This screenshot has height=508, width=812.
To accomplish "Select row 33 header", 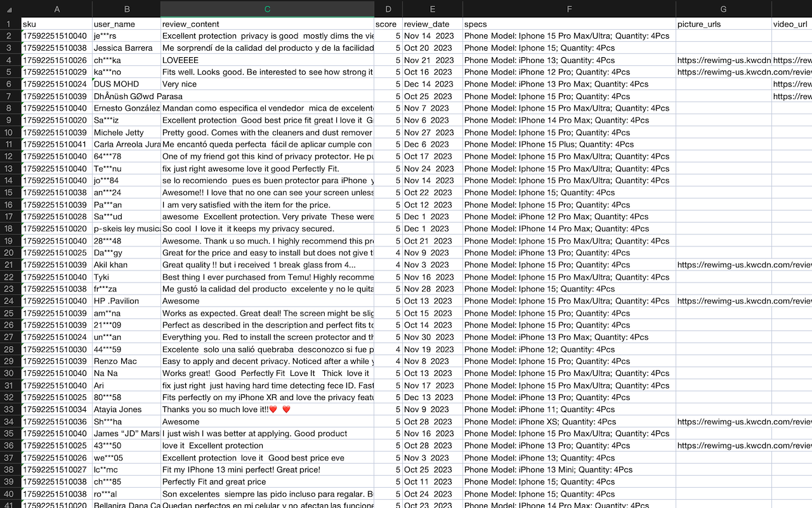I will coord(10,410).
